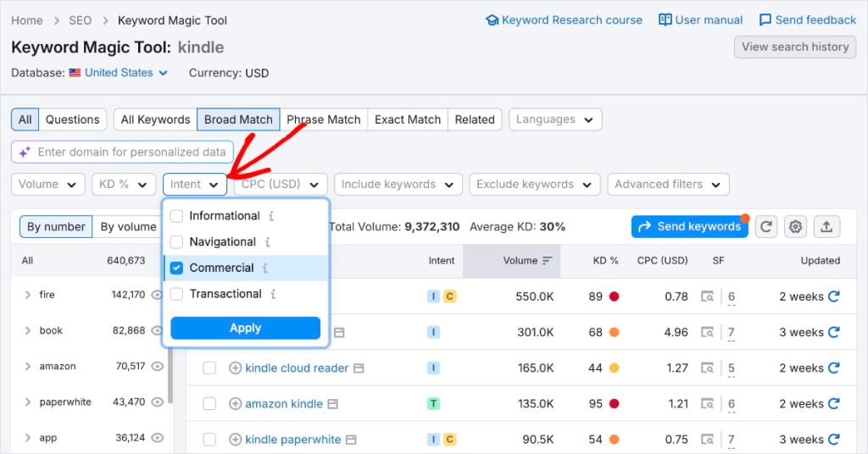The height and width of the screenshot is (454, 868).
Task: Switch grouping to By volume
Action: (129, 227)
